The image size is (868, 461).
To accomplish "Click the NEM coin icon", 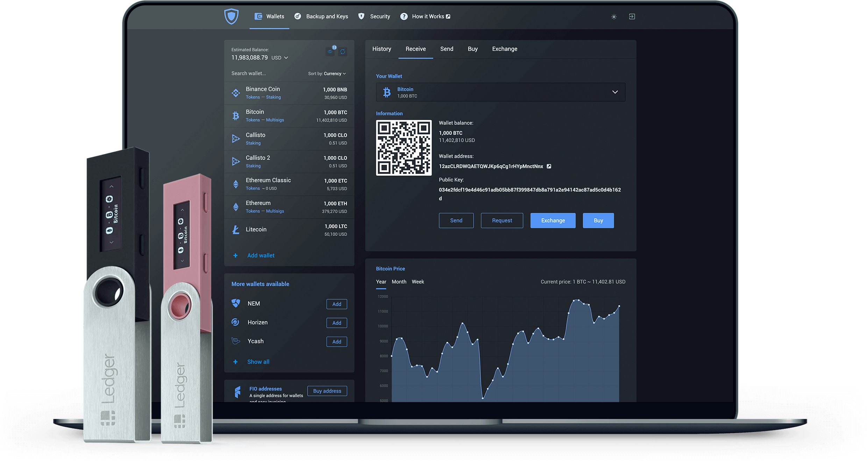I will click(x=236, y=303).
